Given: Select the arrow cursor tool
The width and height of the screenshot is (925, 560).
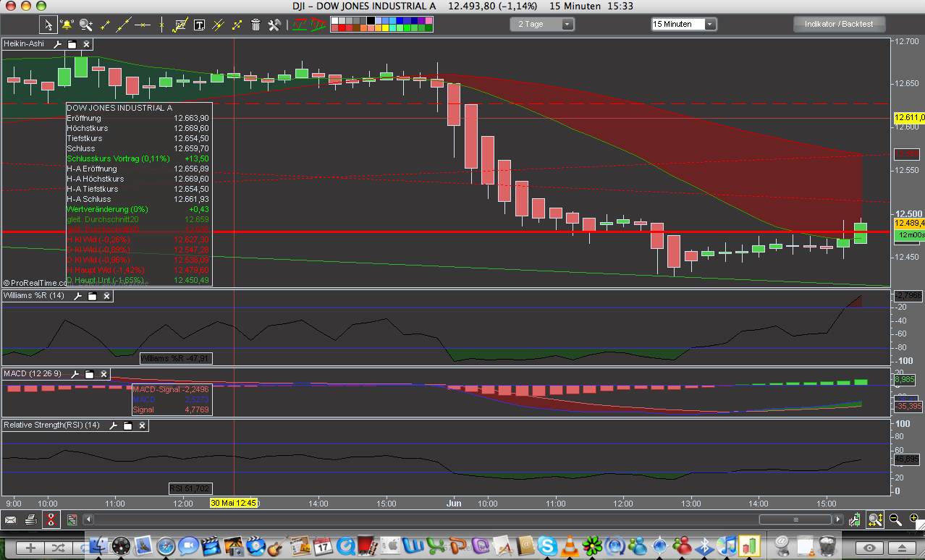Looking at the screenshot, I should point(48,25).
